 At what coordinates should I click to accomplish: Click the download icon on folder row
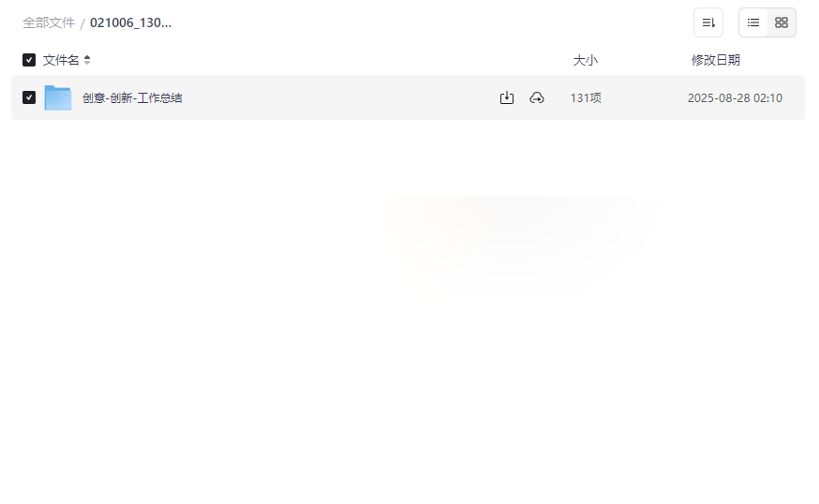pyautogui.click(x=507, y=97)
